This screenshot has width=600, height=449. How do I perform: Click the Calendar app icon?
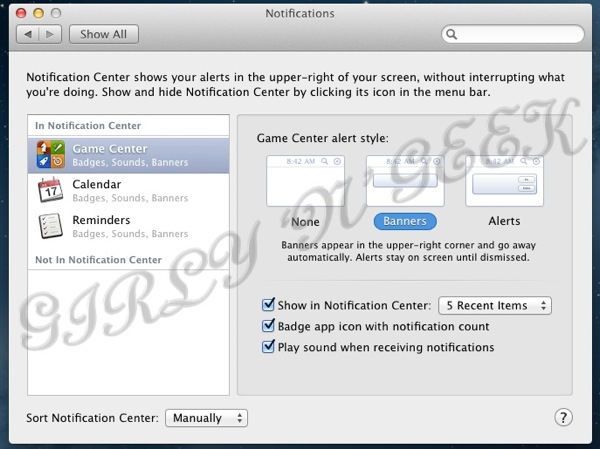[51, 190]
